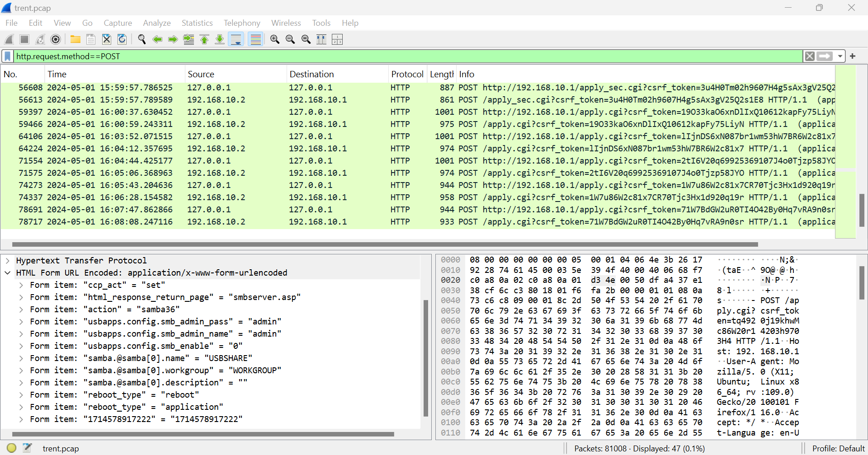The image size is (868, 455).
Task: Jump to the first packet
Action: pyautogui.click(x=204, y=39)
